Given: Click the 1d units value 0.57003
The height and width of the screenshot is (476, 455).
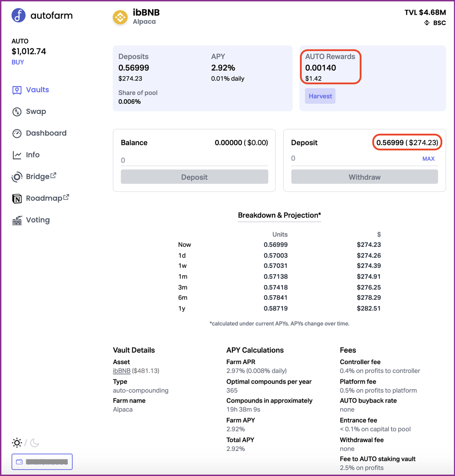Looking at the screenshot, I should [276, 255].
